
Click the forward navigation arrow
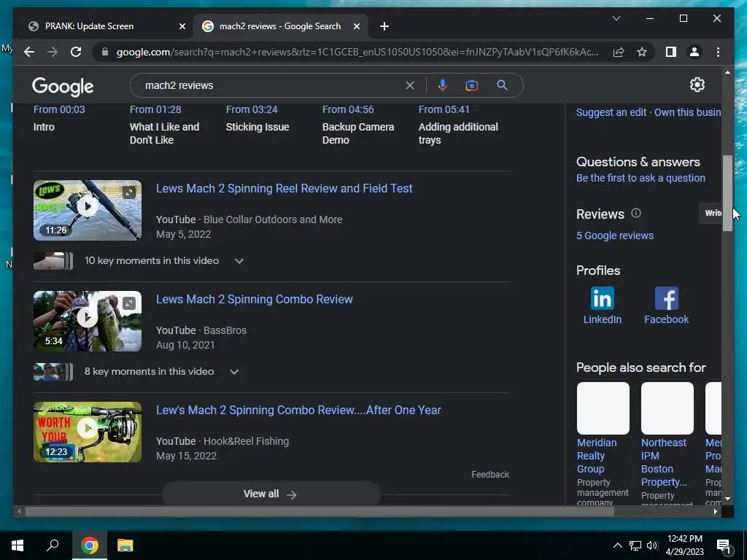(x=53, y=52)
